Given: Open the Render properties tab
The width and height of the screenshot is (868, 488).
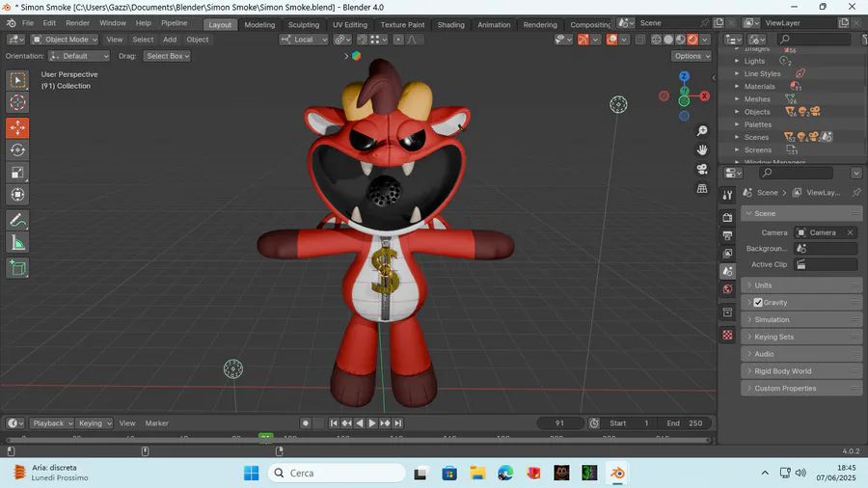Looking at the screenshot, I should point(727,218).
